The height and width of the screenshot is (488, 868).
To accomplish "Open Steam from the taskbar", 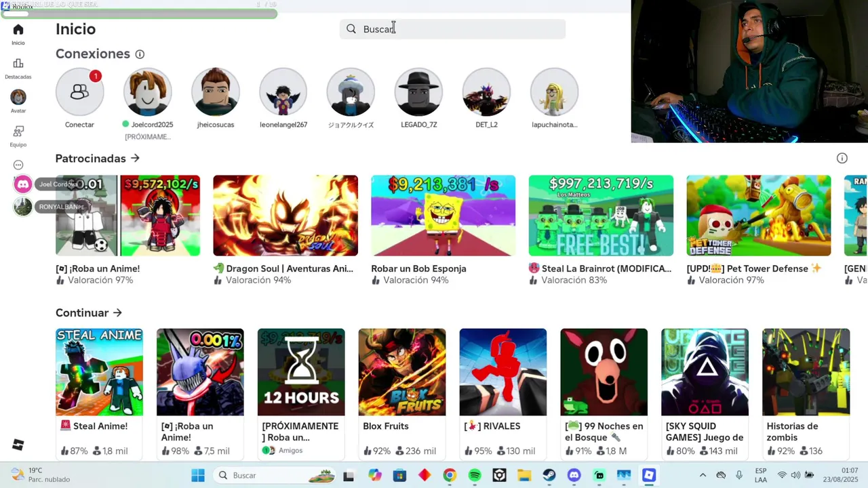I will point(549,476).
